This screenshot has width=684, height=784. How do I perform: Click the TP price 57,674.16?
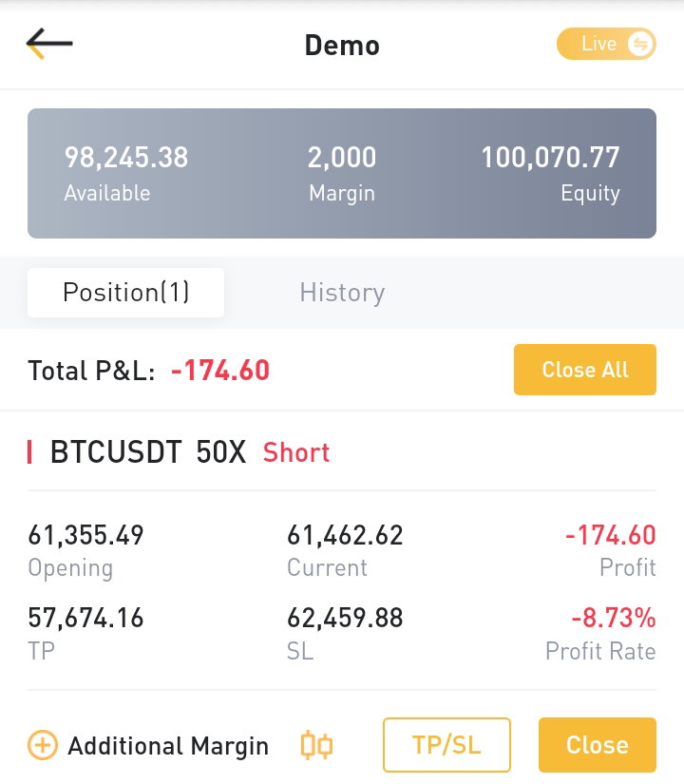point(86,618)
